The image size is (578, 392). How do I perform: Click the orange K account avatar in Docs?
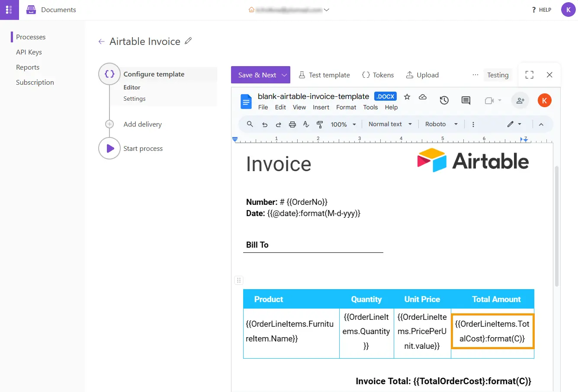click(544, 100)
